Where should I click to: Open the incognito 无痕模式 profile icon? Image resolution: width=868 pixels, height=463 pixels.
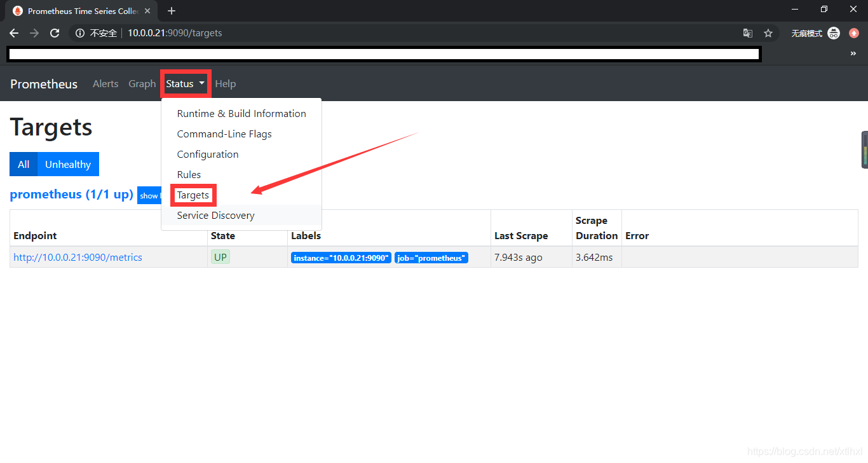click(834, 33)
